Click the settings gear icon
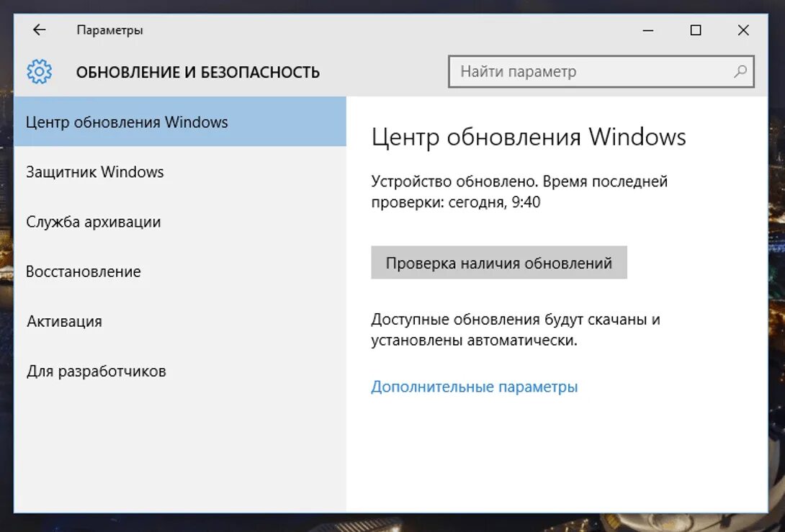The width and height of the screenshot is (785, 532). (39, 71)
